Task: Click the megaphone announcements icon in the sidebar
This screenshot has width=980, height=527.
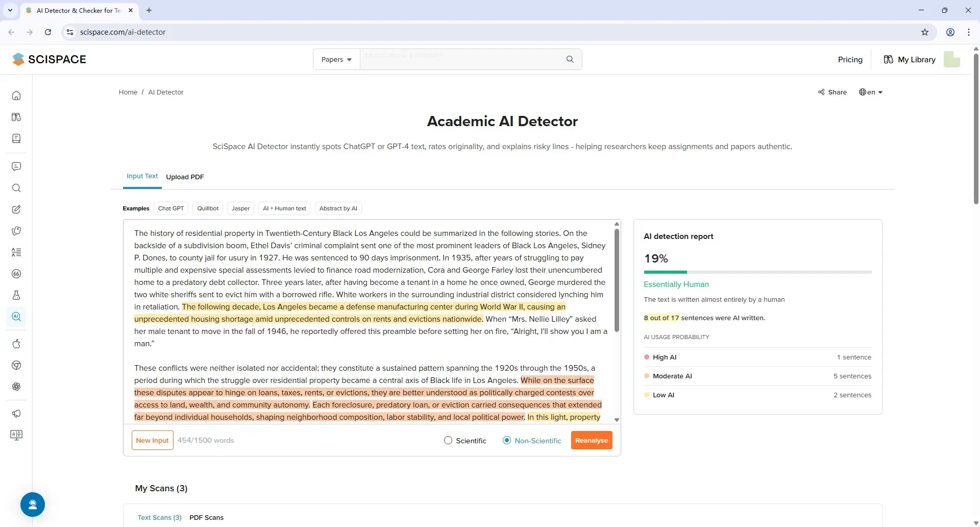Action: click(x=16, y=414)
